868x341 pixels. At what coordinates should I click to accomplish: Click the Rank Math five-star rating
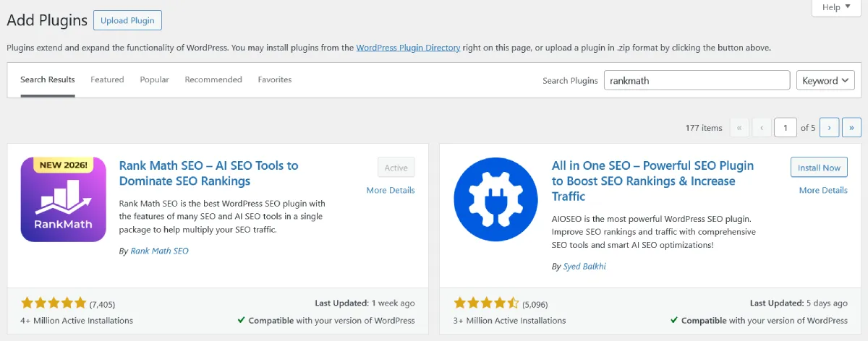tap(54, 303)
